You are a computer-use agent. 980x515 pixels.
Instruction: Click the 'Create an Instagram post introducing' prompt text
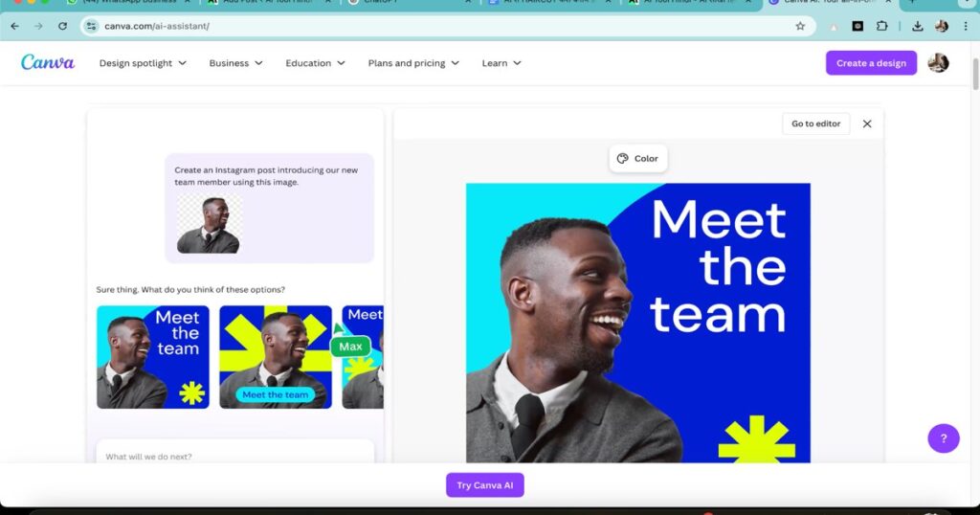pos(266,176)
